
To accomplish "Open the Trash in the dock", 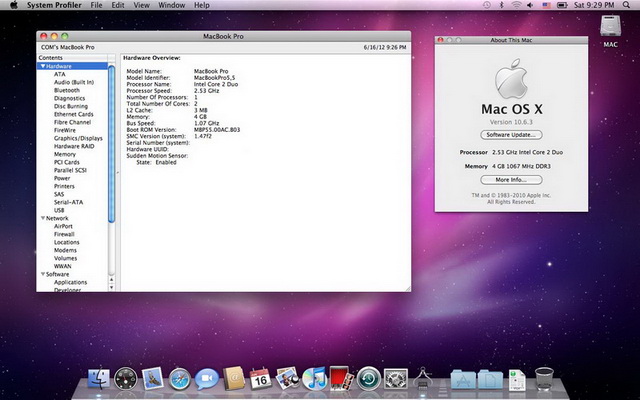I will click(x=544, y=378).
